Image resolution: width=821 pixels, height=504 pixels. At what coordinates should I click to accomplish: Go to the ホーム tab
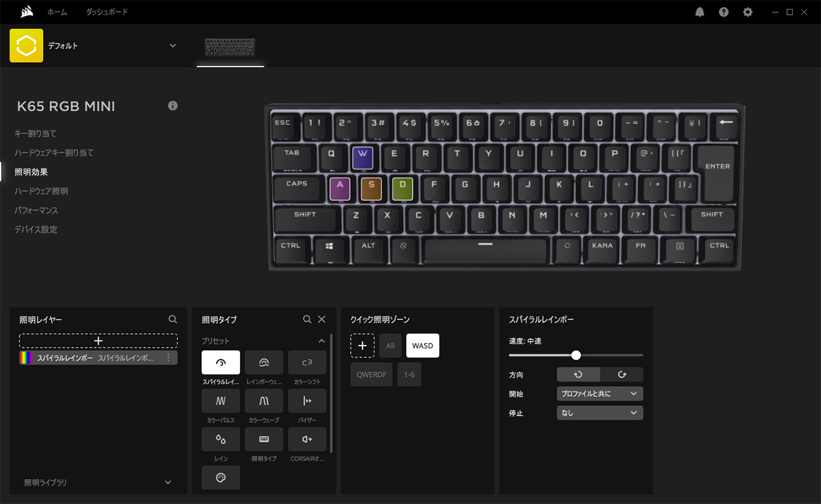(57, 12)
